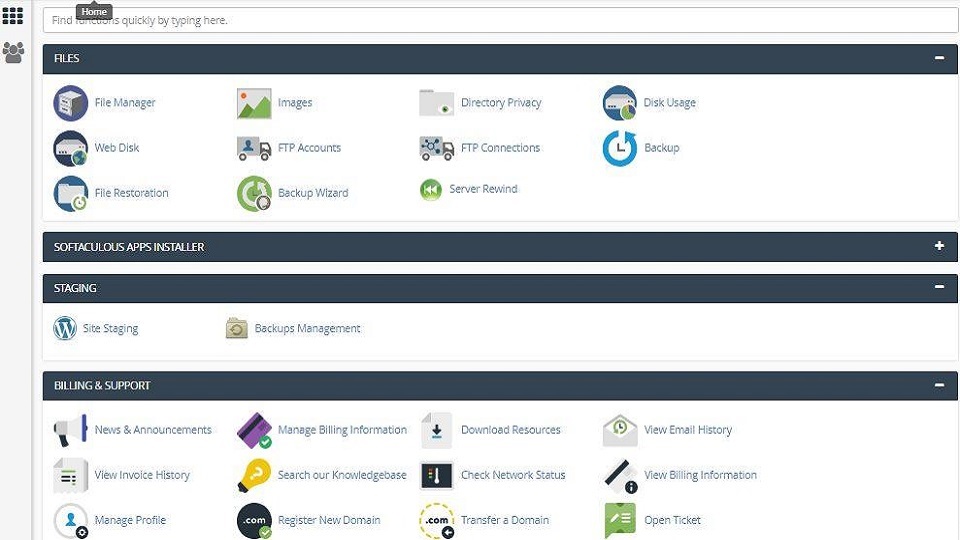This screenshot has width=960, height=540.
Task: Click the Download Resources icon
Action: click(437, 430)
